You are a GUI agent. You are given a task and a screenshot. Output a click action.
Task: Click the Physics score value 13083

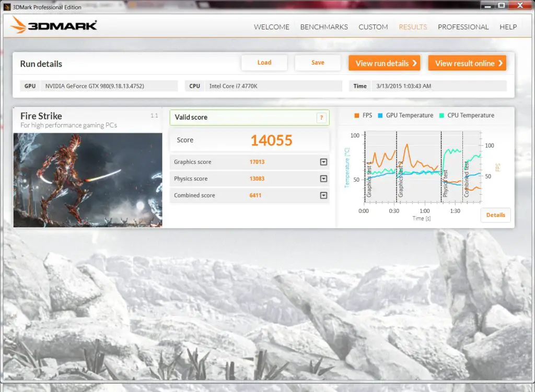257,179
